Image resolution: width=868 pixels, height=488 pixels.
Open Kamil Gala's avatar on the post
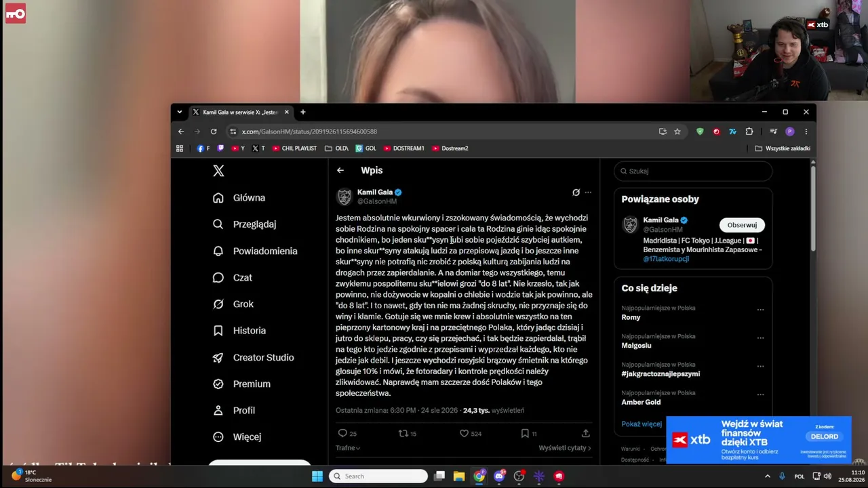[344, 197]
